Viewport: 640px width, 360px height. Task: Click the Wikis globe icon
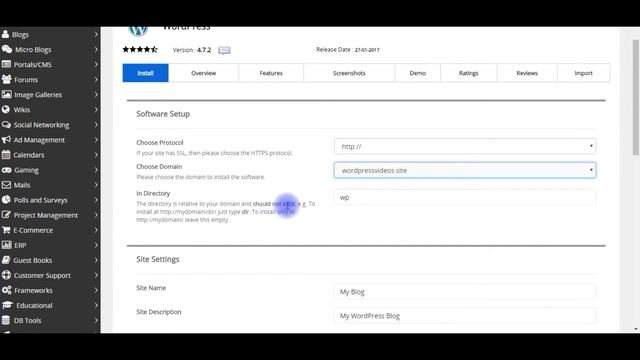coord(6,109)
